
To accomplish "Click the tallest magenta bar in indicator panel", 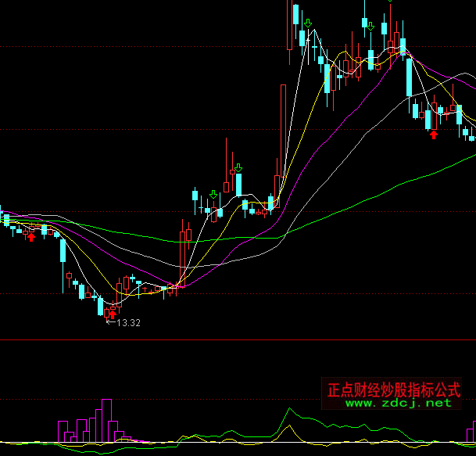I will click(x=106, y=419).
